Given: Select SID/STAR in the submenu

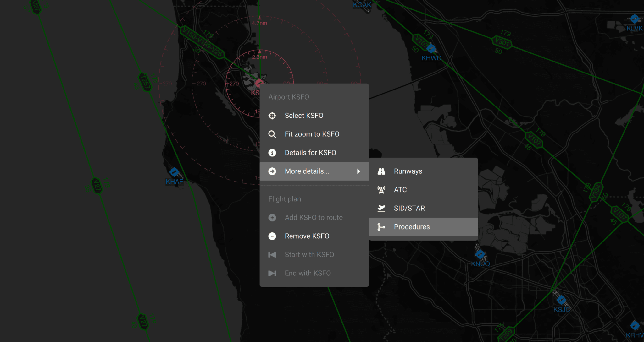Looking at the screenshot, I should (x=409, y=208).
